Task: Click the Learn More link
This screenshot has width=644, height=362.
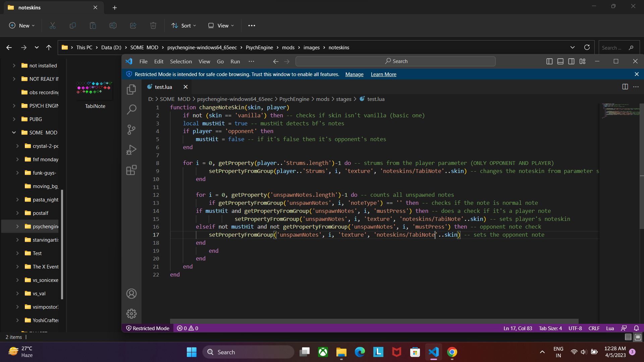Action: click(383, 74)
